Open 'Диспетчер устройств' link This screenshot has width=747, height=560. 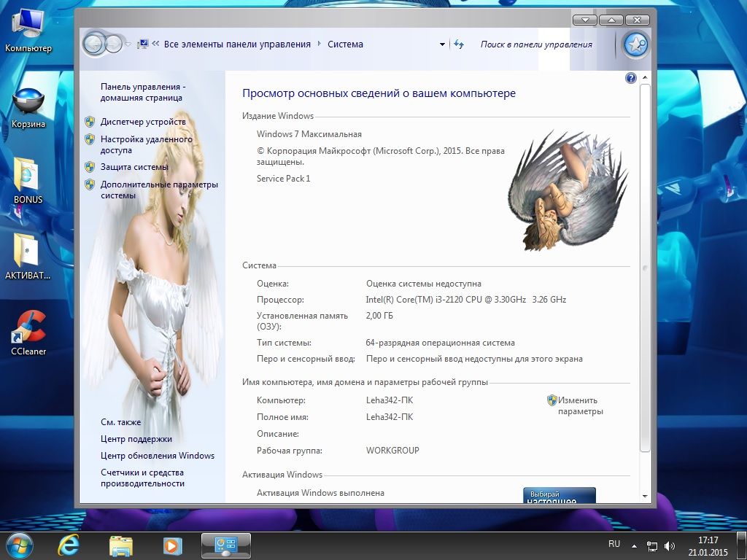tap(143, 122)
